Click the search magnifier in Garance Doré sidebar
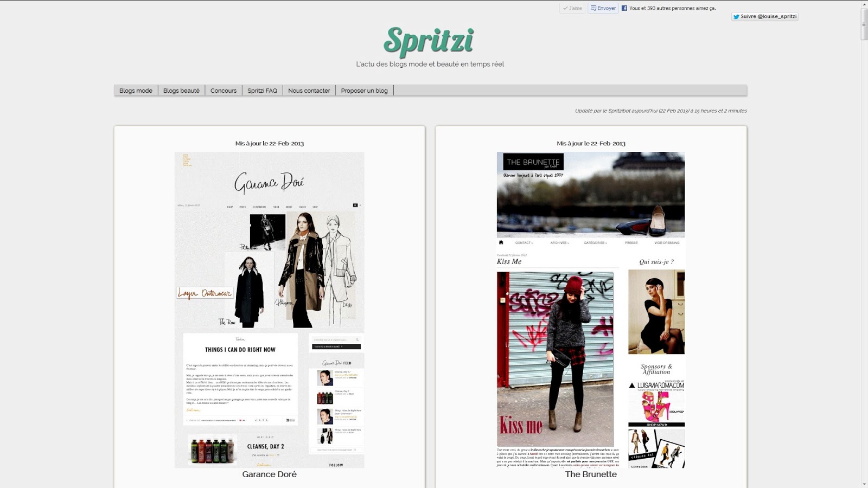Image resolution: width=868 pixels, height=488 pixels. pyautogui.click(x=358, y=339)
